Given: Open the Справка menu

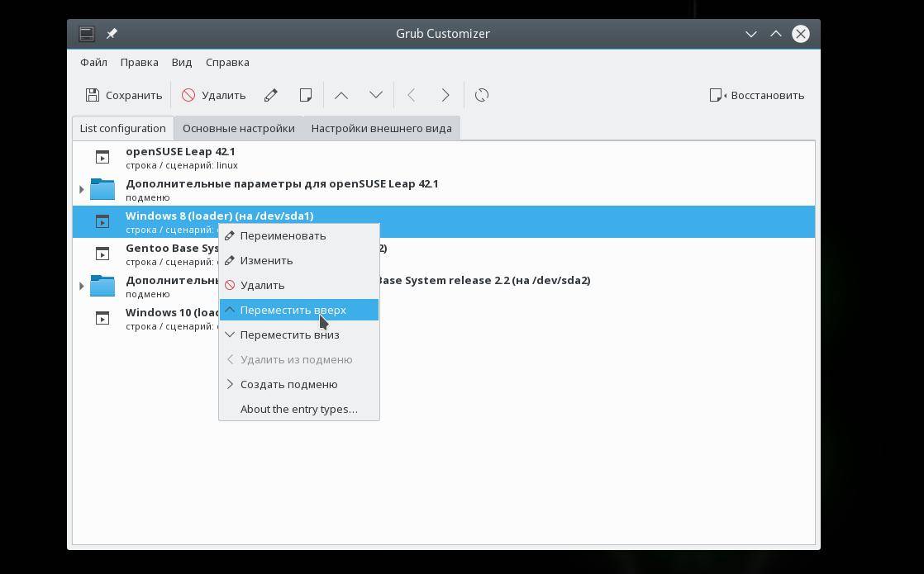Looking at the screenshot, I should click(227, 62).
